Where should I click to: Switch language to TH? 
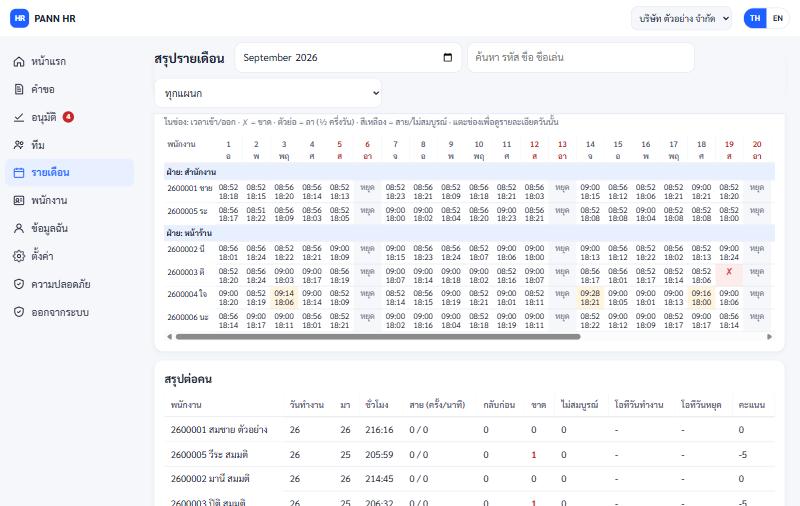click(x=755, y=18)
